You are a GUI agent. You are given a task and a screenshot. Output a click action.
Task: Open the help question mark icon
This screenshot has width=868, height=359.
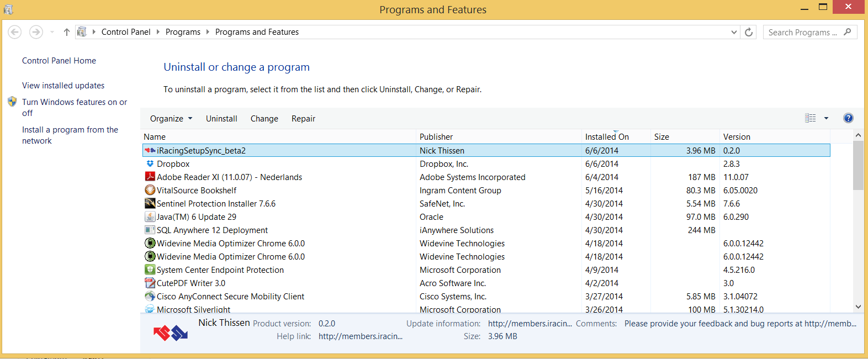848,118
